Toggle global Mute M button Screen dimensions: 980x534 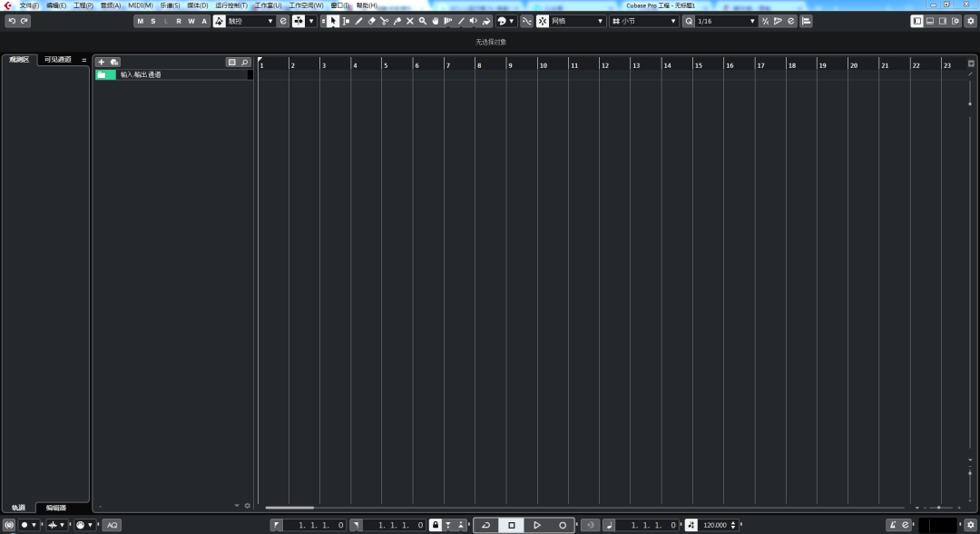(x=140, y=21)
